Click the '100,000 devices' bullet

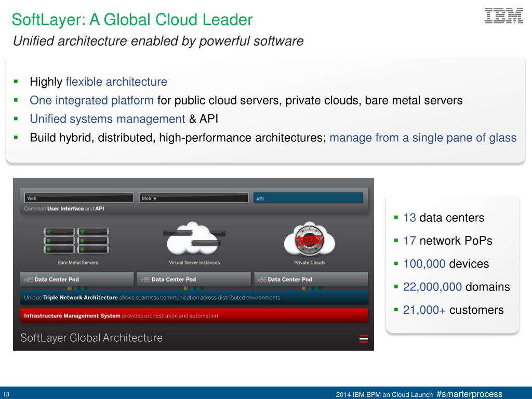point(446,263)
